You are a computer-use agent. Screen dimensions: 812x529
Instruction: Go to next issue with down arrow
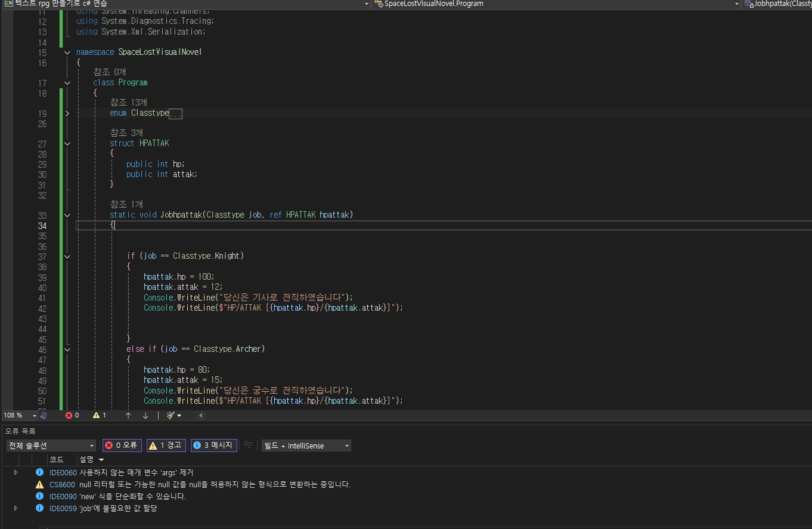pos(145,415)
